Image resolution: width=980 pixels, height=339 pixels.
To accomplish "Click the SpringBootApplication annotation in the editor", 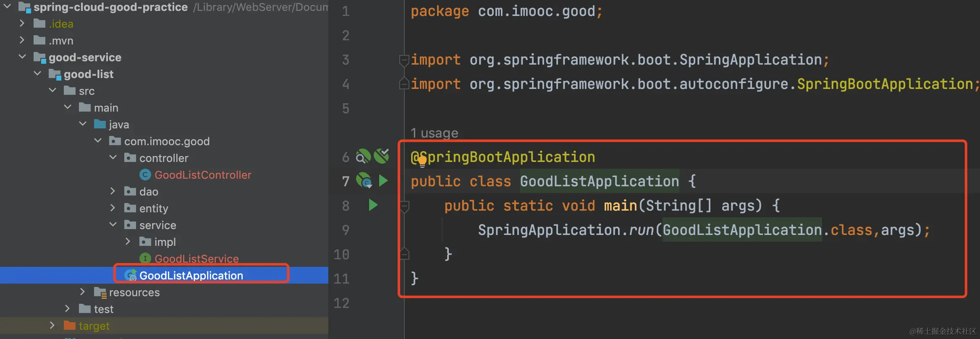I will [511, 157].
